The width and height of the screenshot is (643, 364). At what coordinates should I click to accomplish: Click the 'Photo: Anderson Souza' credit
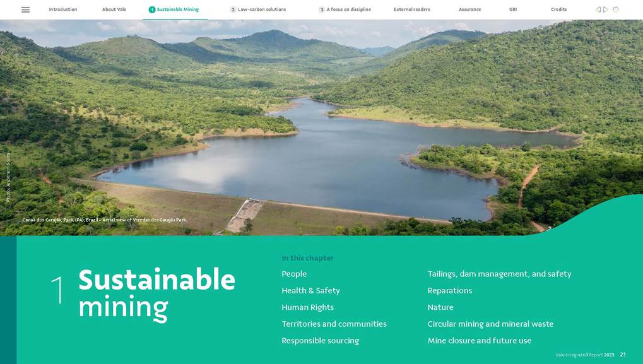coord(8,177)
